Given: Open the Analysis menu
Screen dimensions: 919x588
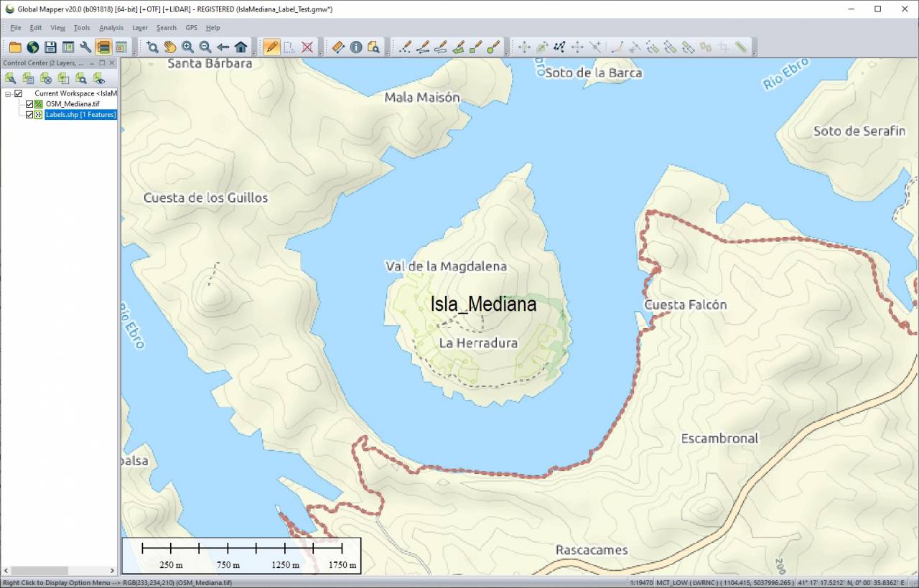Looking at the screenshot, I should [x=111, y=28].
